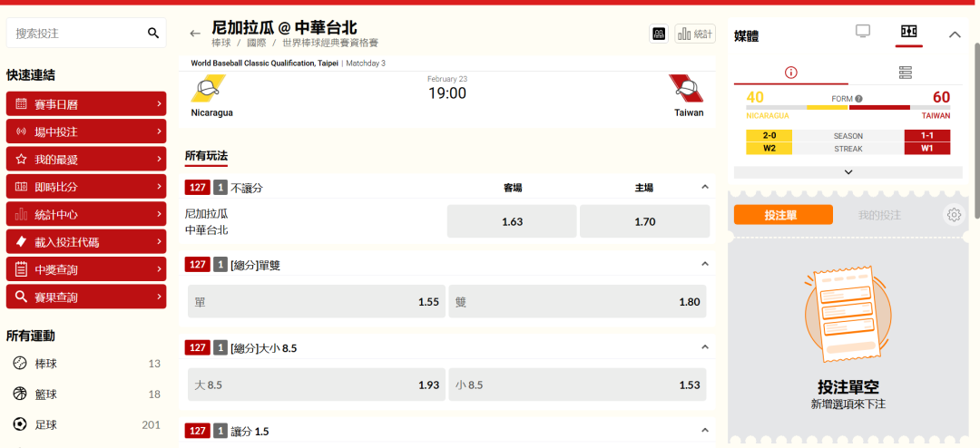Click the baseball sport icon

[20, 363]
